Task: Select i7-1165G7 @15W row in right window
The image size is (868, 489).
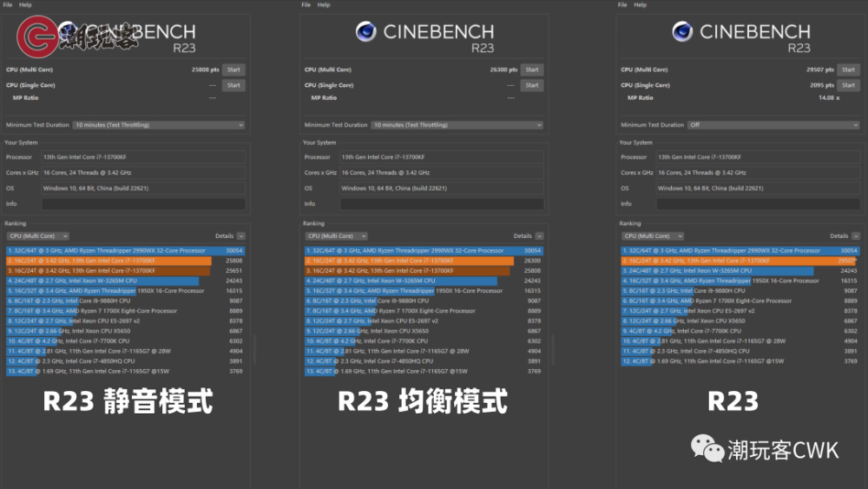Action: (740, 361)
